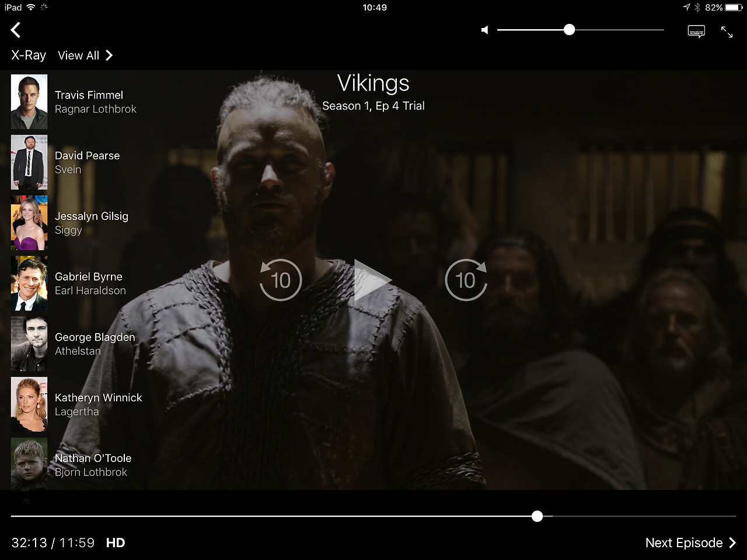Tap the back arrow to exit playback
The width and height of the screenshot is (747, 560).
[x=16, y=30]
